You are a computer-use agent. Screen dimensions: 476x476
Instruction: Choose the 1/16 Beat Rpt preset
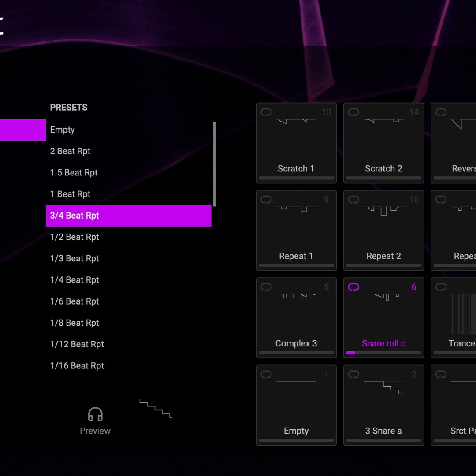click(x=77, y=365)
